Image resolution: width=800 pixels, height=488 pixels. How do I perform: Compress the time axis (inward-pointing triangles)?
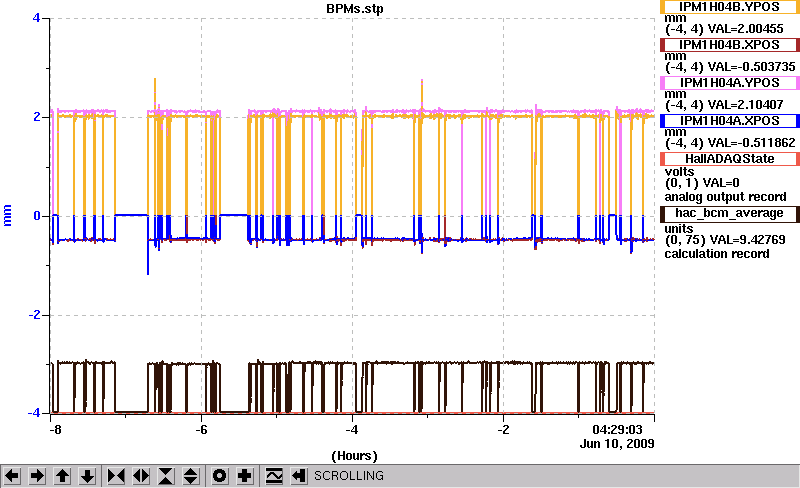[x=116, y=476]
